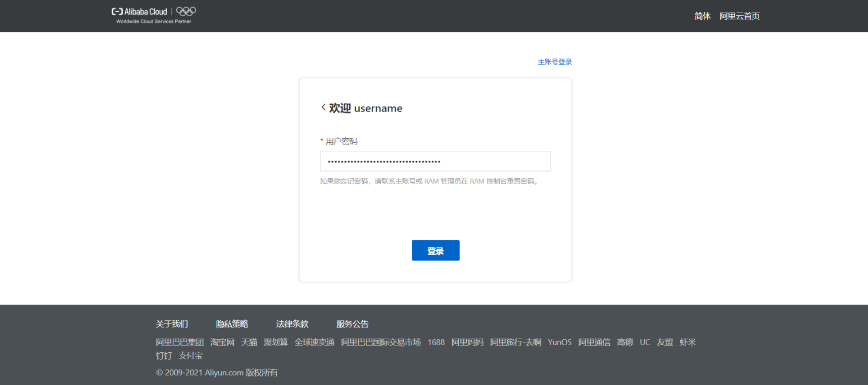Viewport: 868px width, 385px height.
Task: Visit YunOS from the footer
Action: [x=559, y=342]
